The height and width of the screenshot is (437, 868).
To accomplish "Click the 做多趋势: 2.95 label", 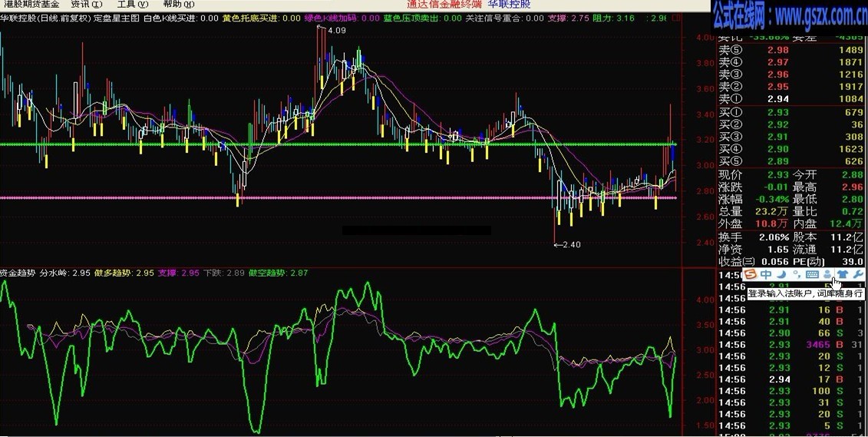I will click(124, 273).
